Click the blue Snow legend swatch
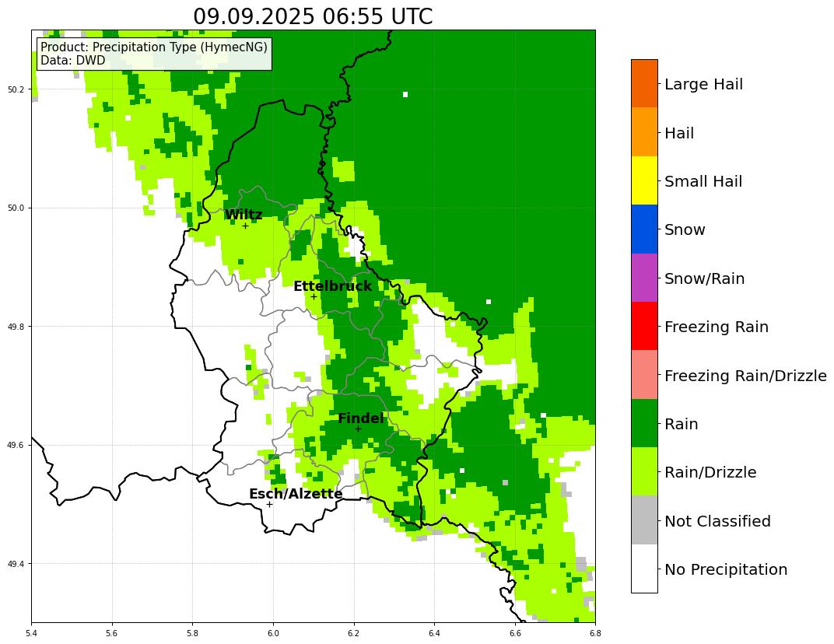 tap(644, 229)
